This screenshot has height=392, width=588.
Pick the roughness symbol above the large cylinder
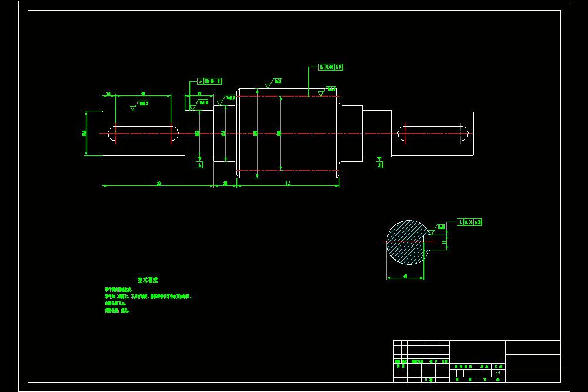(273, 84)
